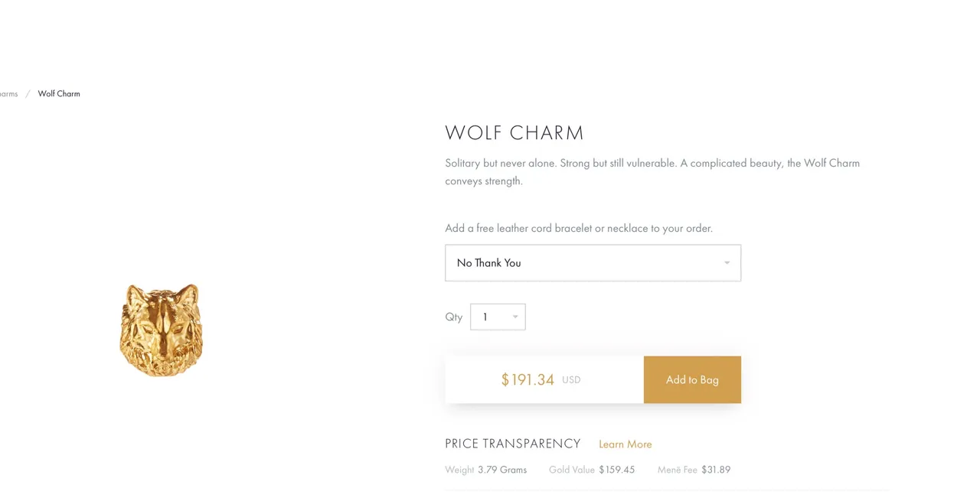980x501 pixels.
Task: Click the Wolf Charm breadcrumb item
Action: pos(59,94)
